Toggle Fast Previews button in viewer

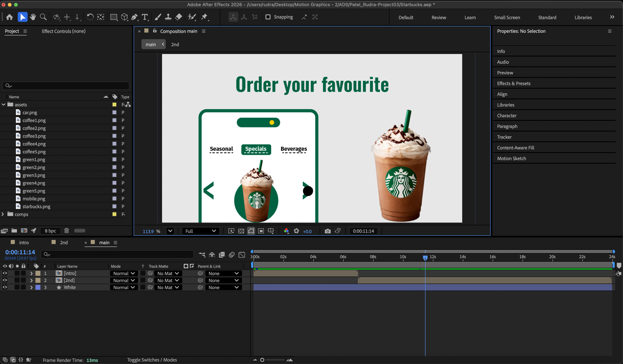pyautogui.click(x=231, y=231)
